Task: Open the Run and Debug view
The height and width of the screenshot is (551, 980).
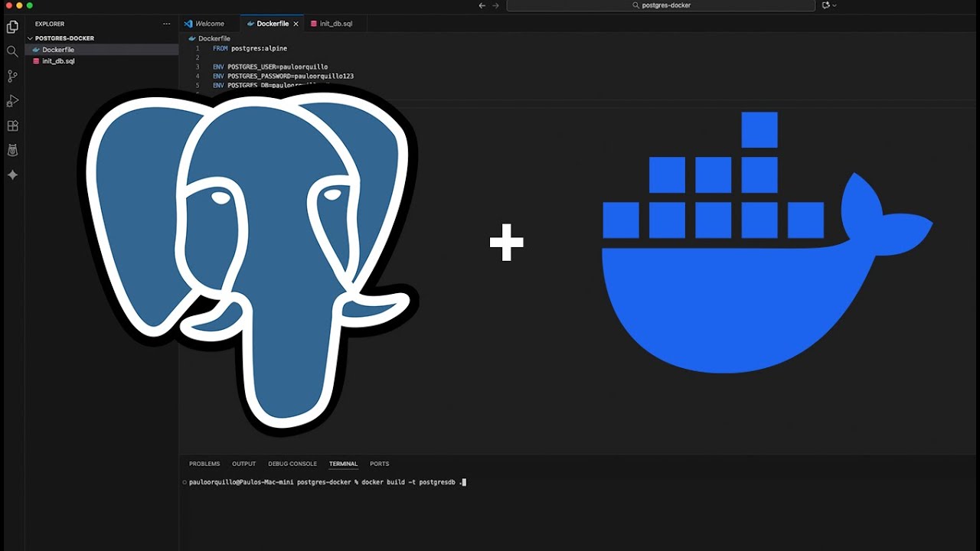Action: tap(12, 101)
